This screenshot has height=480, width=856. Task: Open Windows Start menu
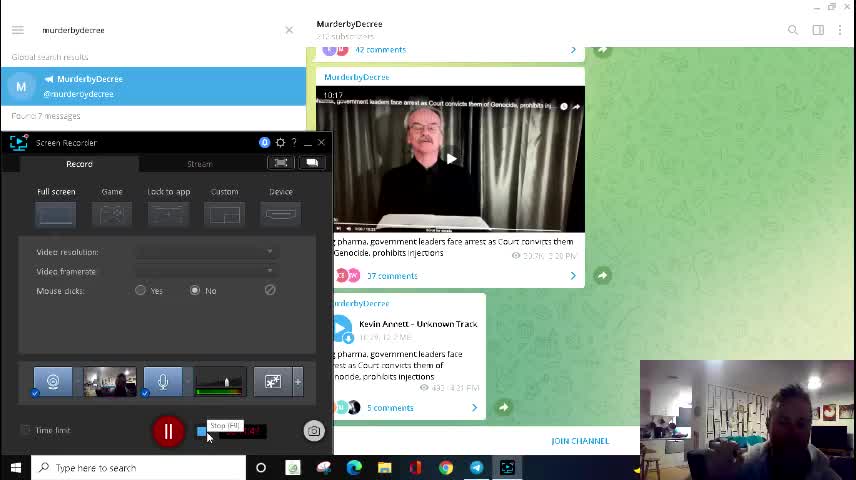[x=16, y=468]
